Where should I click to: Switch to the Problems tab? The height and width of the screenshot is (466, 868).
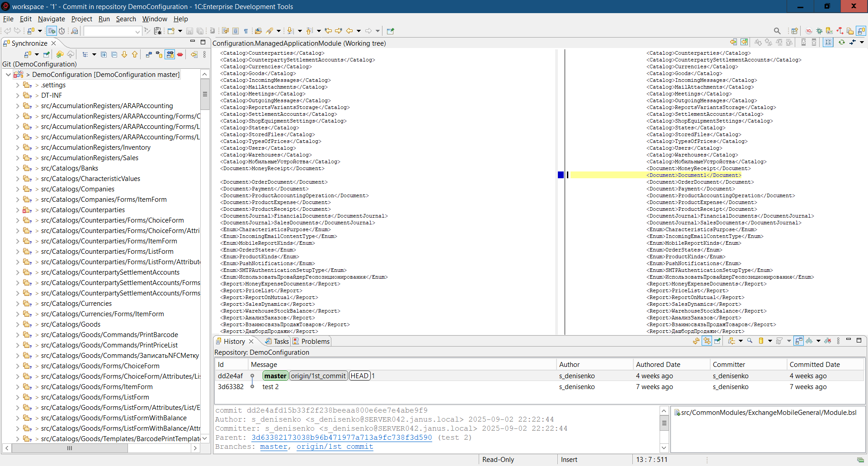315,342
